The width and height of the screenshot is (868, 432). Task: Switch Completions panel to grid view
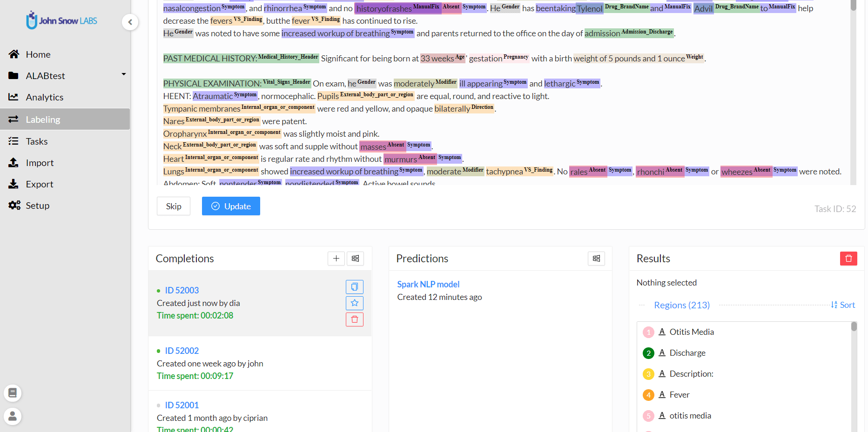click(355, 259)
